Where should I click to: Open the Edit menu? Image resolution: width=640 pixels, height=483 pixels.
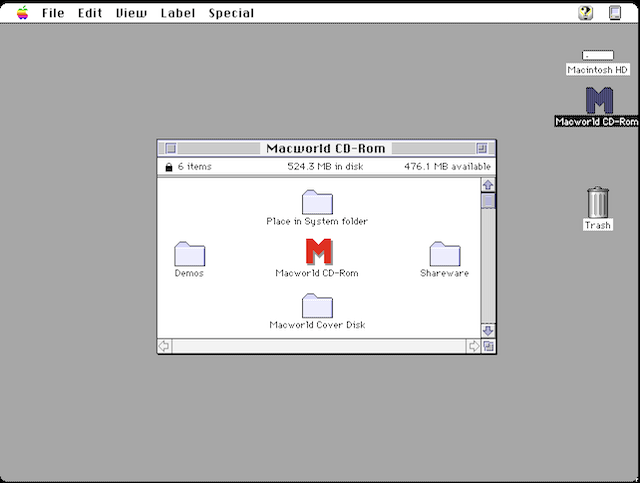90,13
